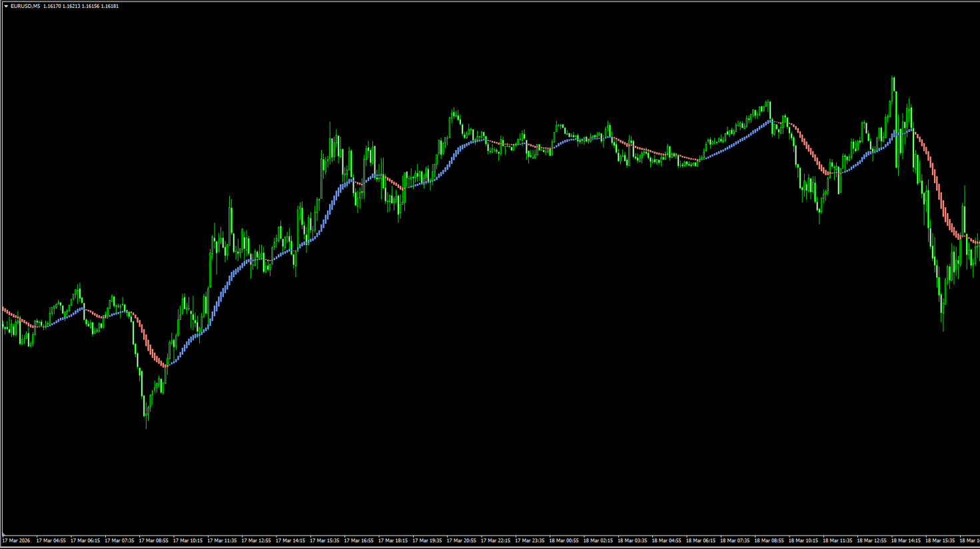Click the EURUSD,M5 symbol label

tap(25, 6)
